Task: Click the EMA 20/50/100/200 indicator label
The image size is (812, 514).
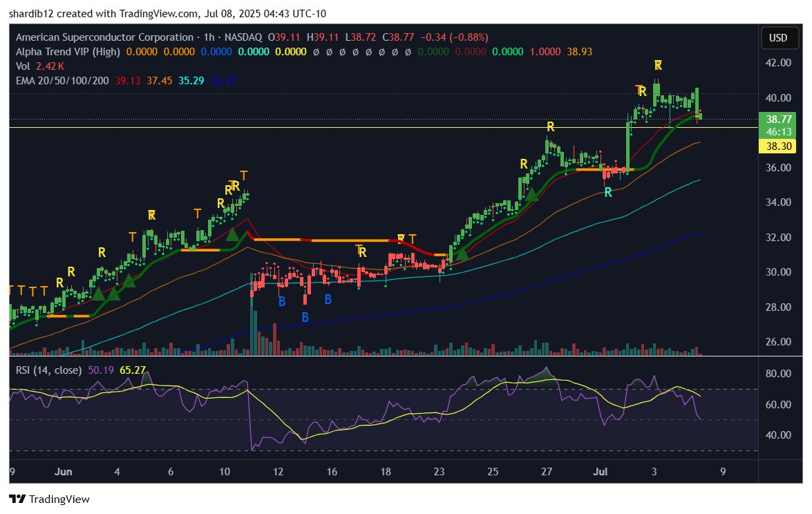Action: coord(62,81)
